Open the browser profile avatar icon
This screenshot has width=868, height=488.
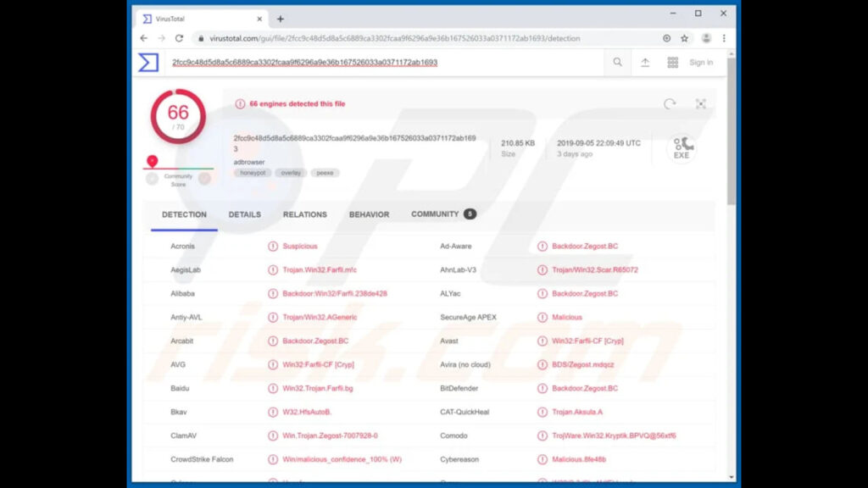point(706,38)
